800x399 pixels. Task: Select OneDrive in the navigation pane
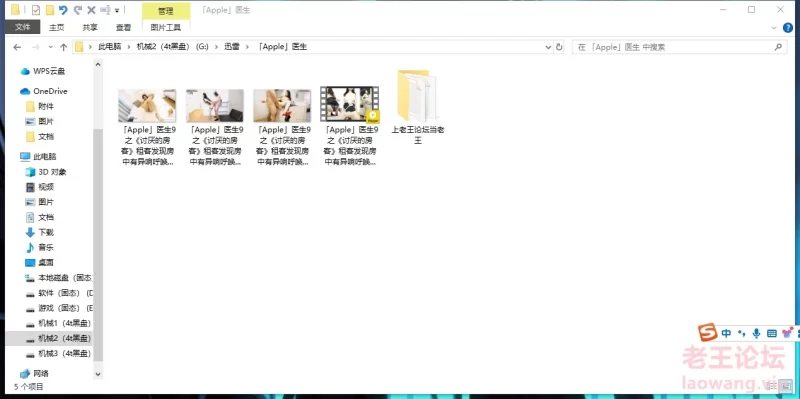pyautogui.click(x=43, y=91)
